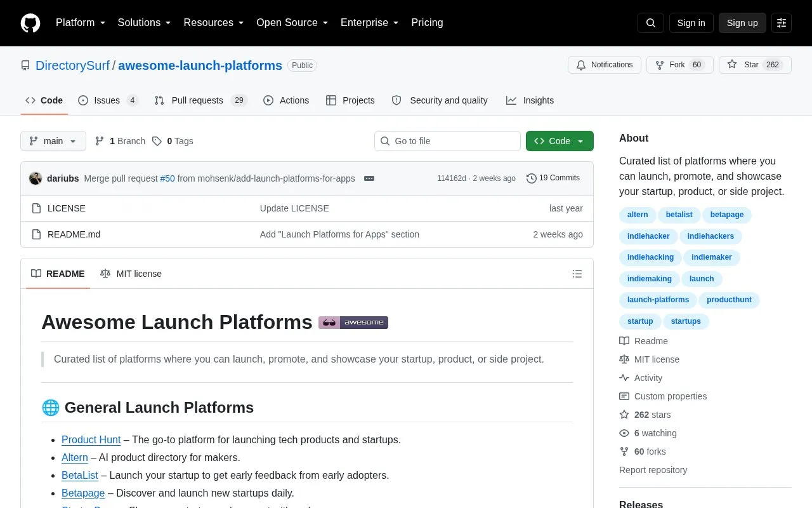Image resolution: width=812 pixels, height=508 pixels.
Task: Open the Security and quality tab
Action: (x=440, y=100)
